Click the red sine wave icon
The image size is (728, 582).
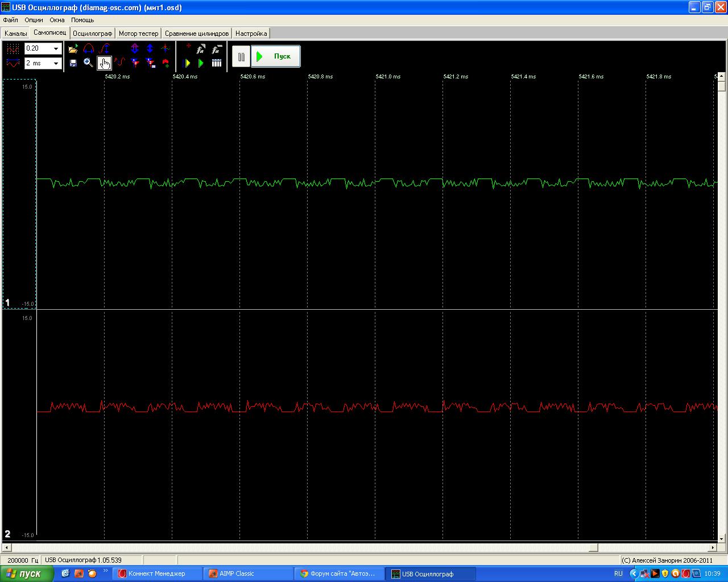point(119,63)
